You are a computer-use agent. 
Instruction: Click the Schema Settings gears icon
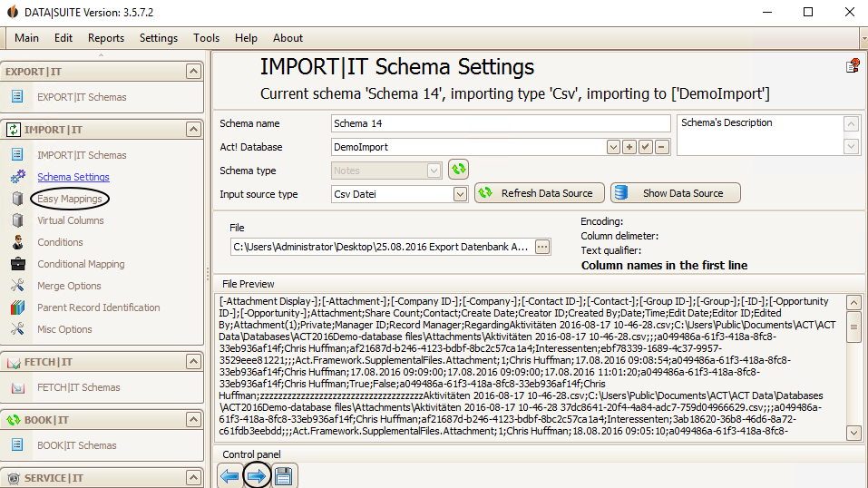(18, 177)
